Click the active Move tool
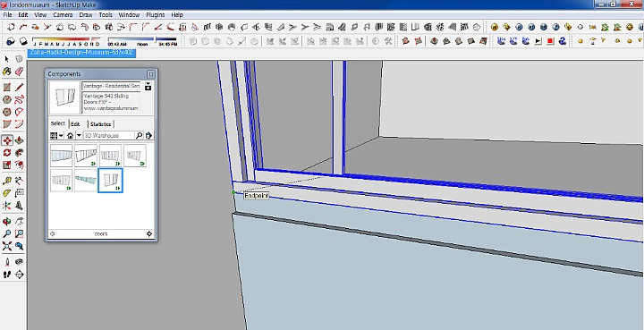644x330 pixels. coord(7,140)
